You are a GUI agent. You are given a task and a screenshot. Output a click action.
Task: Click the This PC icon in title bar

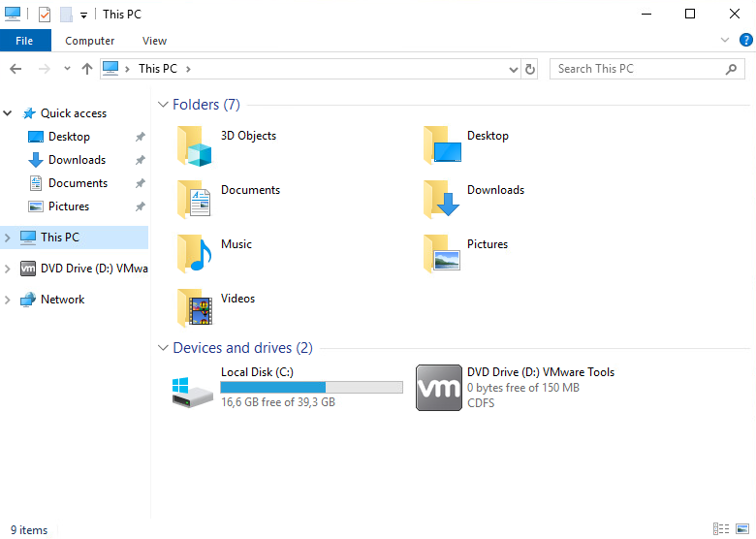click(13, 14)
